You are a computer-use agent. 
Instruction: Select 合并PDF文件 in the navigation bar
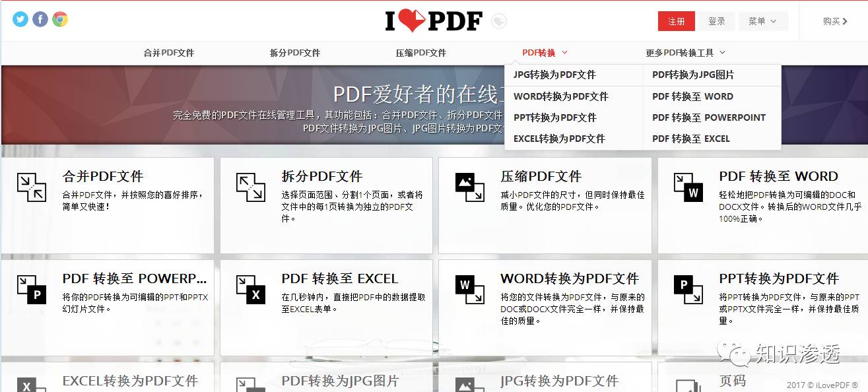click(169, 53)
